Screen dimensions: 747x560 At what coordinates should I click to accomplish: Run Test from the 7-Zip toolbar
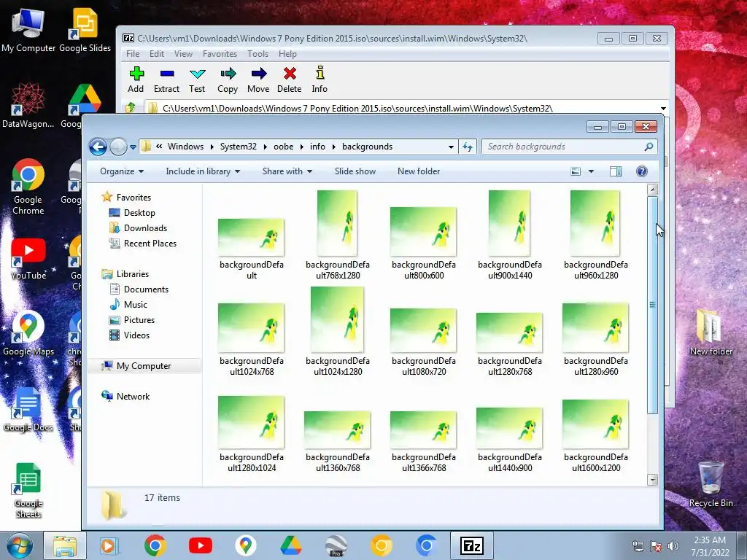coord(197,80)
